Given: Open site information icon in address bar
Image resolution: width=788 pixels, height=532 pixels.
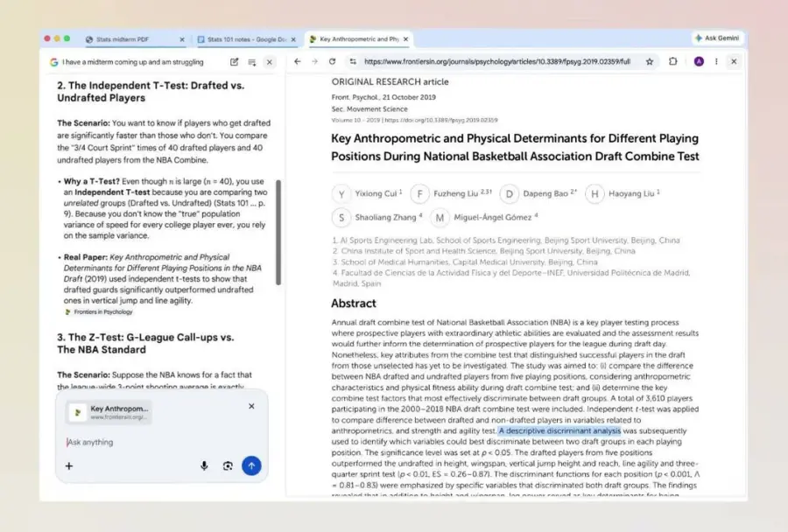Looking at the screenshot, I should (x=353, y=61).
